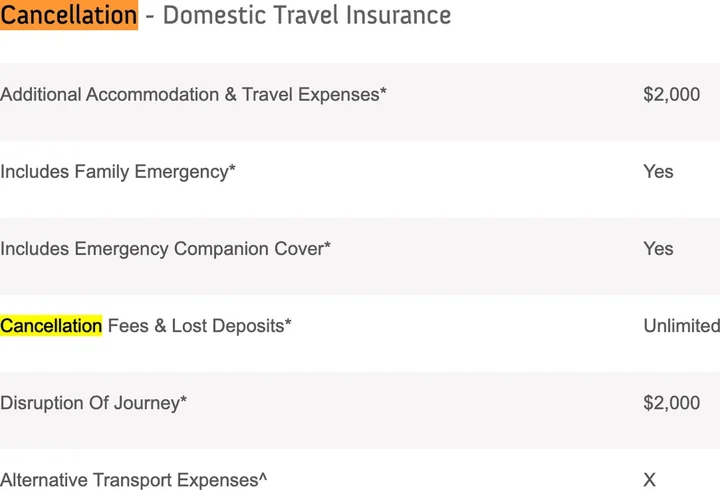Select Additional Accommodation & Travel Expenses row label
The width and height of the screenshot is (720, 490).
[190, 95]
